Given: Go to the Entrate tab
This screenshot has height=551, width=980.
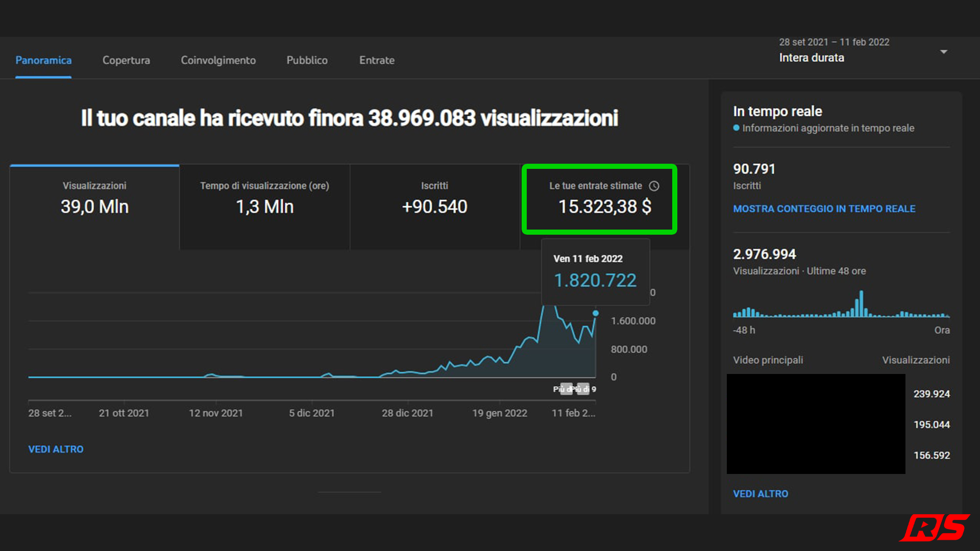Looking at the screenshot, I should click(x=377, y=60).
